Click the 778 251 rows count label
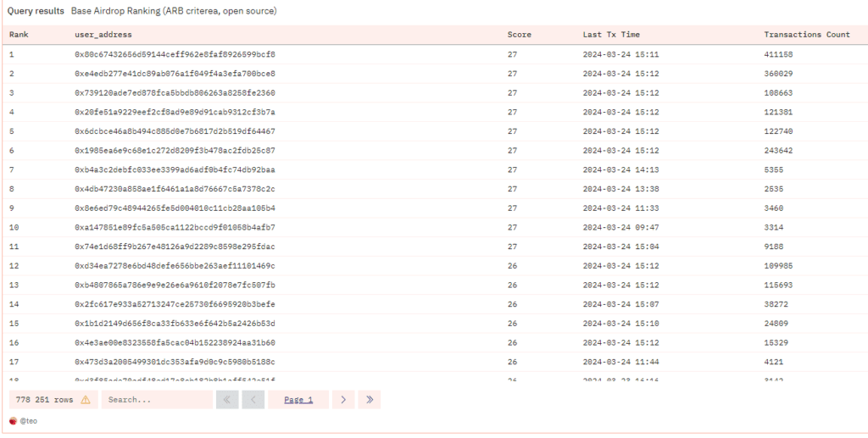The width and height of the screenshot is (868, 438). [x=43, y=400]
